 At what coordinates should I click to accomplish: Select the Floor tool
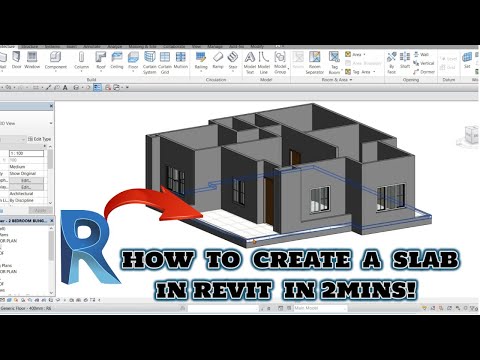tap(133, 61)
